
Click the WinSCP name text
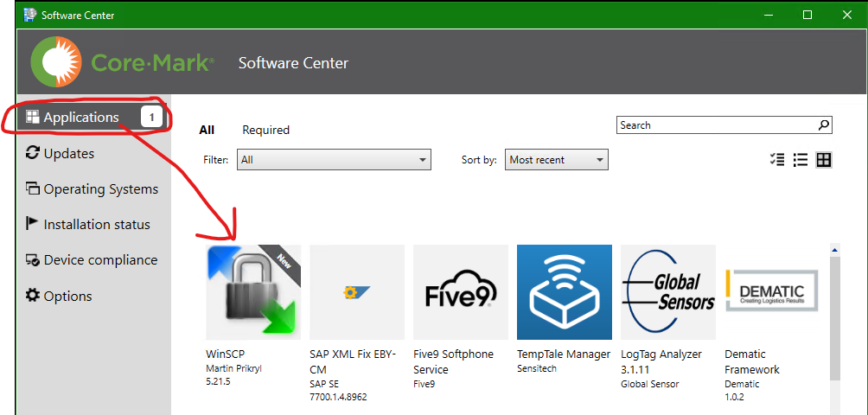[225, 354]
